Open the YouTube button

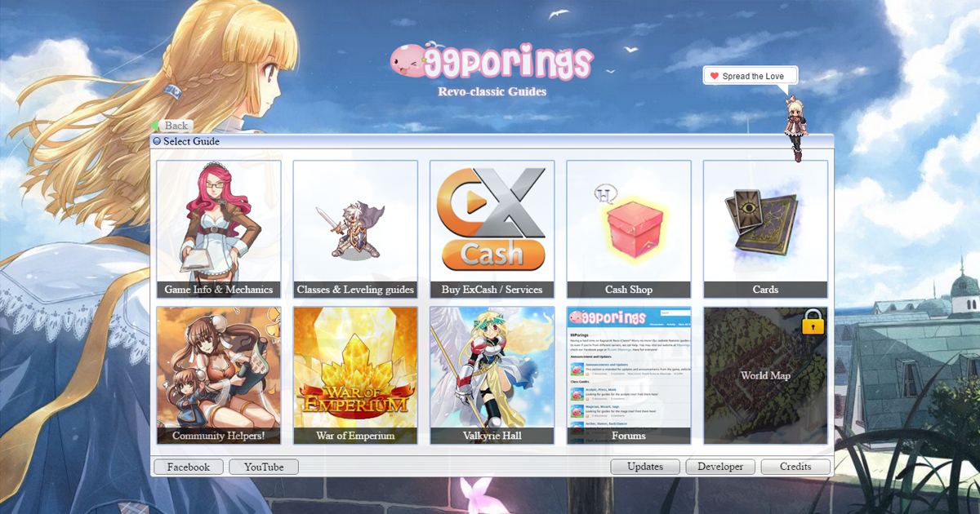click(x=264, y=467)
